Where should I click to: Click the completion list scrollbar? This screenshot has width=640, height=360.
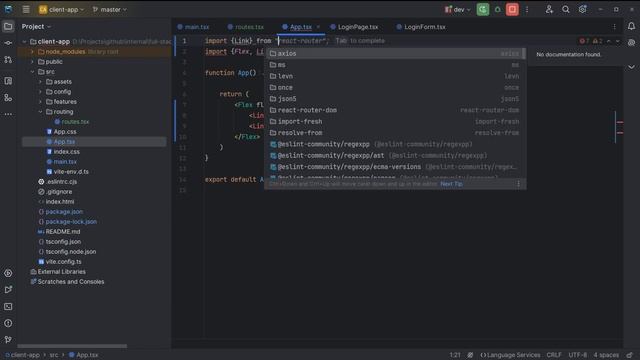(523, 53)
